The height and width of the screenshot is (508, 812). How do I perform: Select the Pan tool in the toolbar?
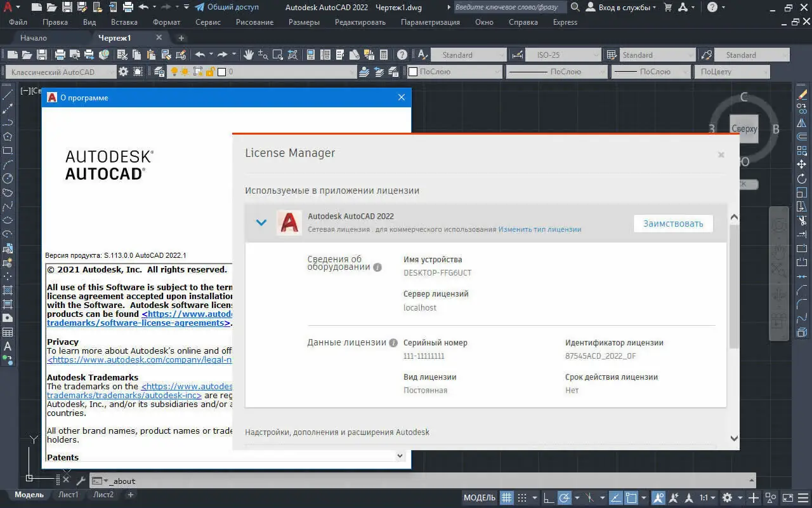(x=249, y=55)
